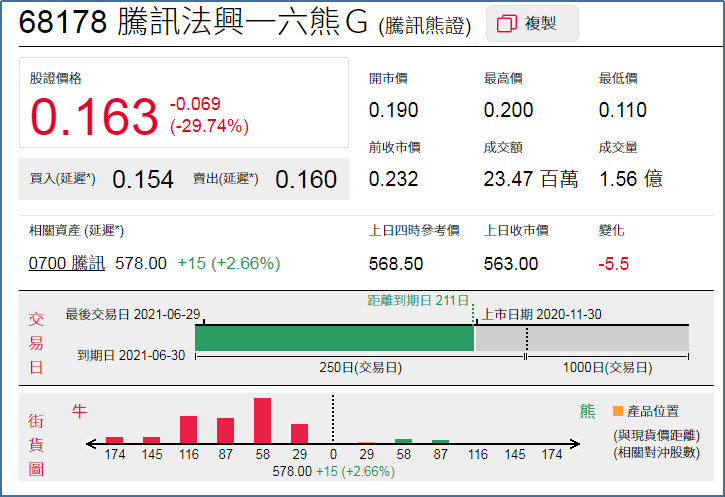Click the 成交額 header
Screen dimensions: 725x497
(503, 147)
